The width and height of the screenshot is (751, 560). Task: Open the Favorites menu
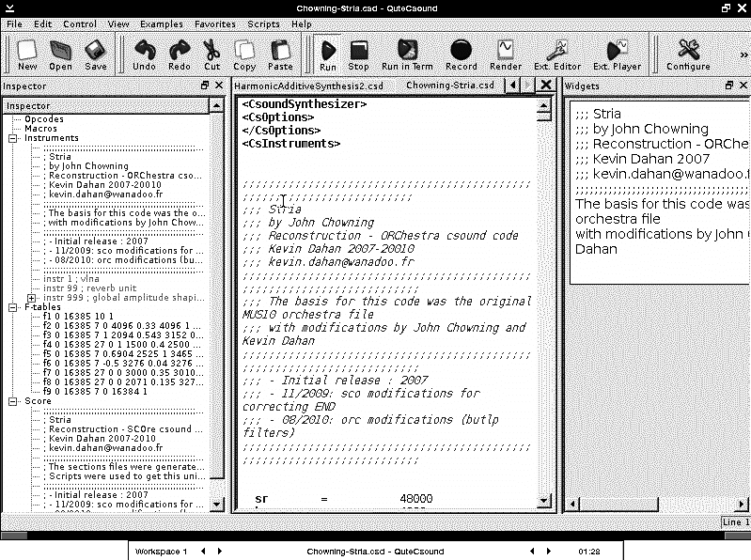click(x=215, y=23)
